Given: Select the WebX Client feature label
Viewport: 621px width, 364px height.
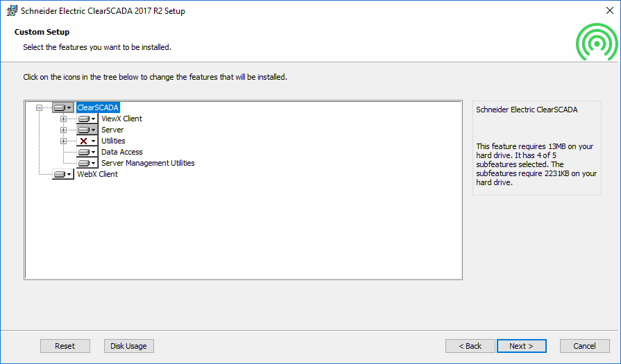Looking at the screenshot, I should coord(97,174).
